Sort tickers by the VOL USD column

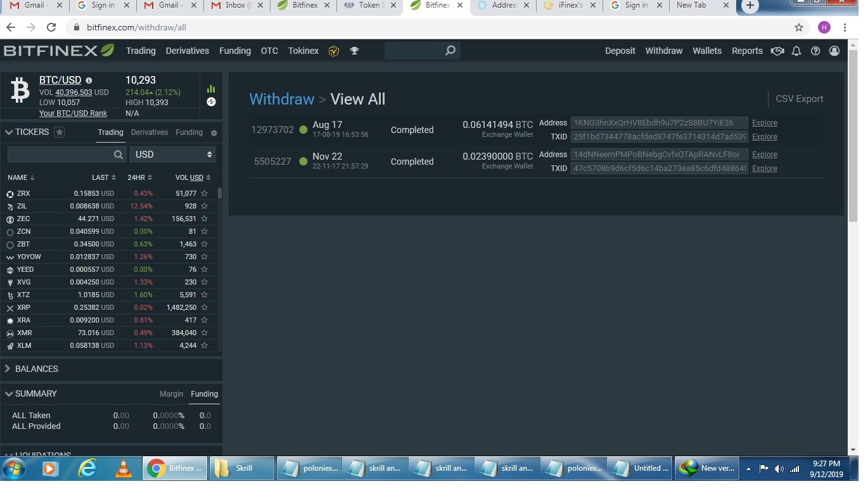pyautogui.click(x=193, y=177)
